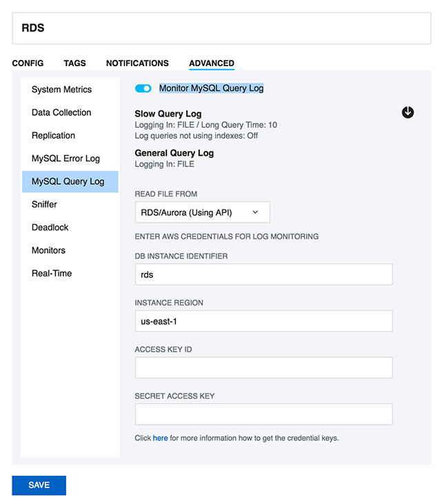442x504 pixels.
Task: Open the NOTIFICATIONS tab
Action: 137,63
